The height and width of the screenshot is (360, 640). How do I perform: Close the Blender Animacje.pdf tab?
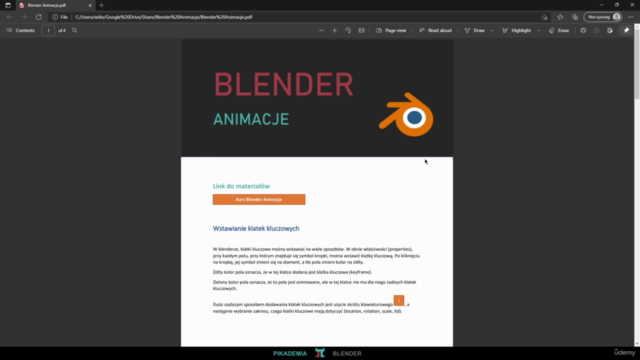coord(90,5)
